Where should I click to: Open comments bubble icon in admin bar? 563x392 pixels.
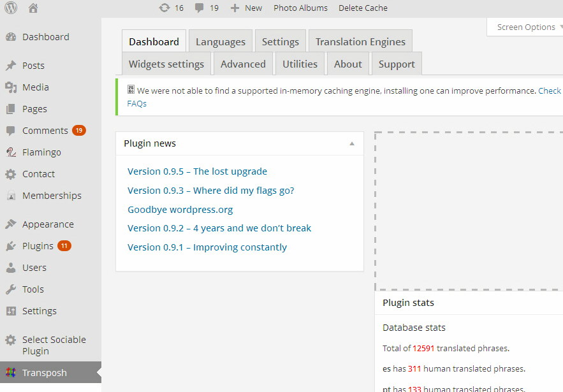(200, 8)
